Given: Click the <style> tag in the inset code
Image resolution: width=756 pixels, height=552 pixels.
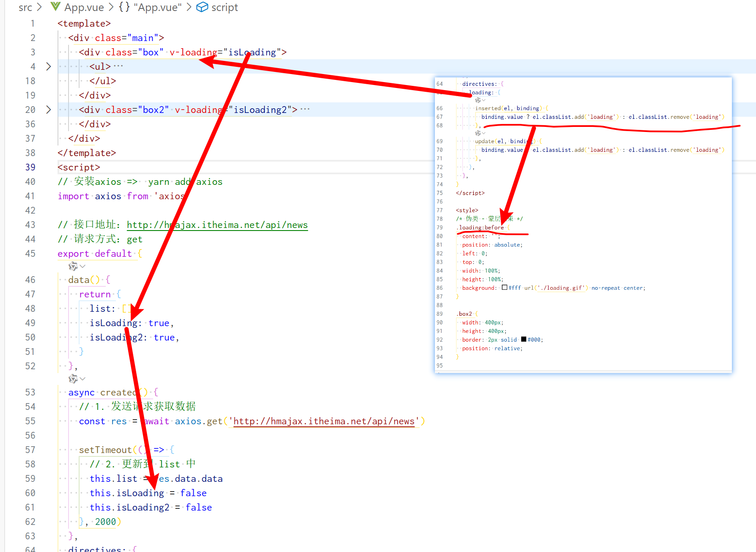Looking at the screenshot, I should tap(467, 210).
